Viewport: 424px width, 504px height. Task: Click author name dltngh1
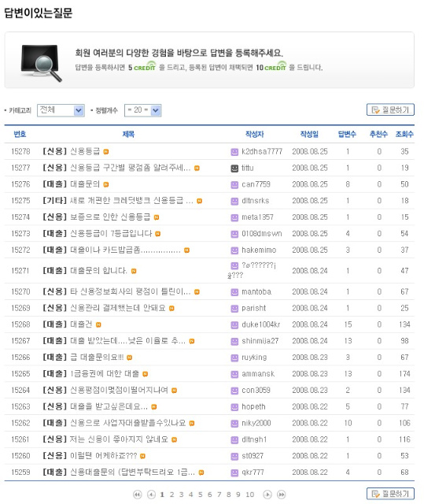point(254,439)
